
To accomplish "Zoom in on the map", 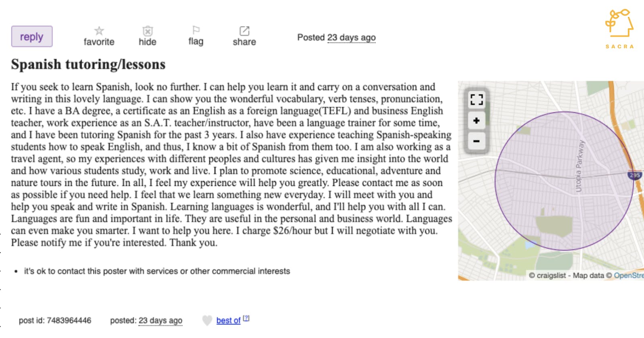I will point(477,121).
